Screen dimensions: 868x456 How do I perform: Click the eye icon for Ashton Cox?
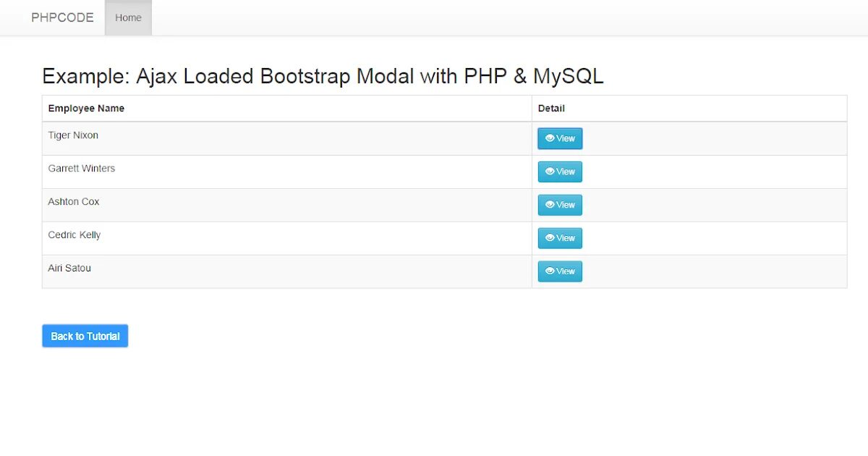[550, 205]
